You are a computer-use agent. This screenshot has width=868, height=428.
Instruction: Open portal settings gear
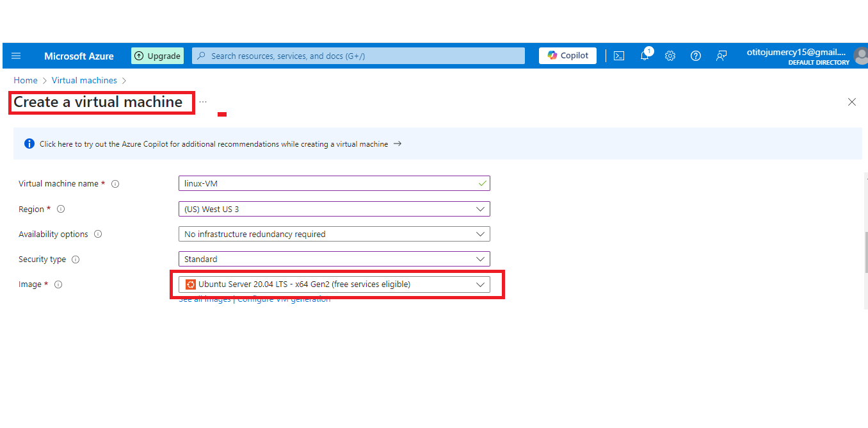click(670, 56)
